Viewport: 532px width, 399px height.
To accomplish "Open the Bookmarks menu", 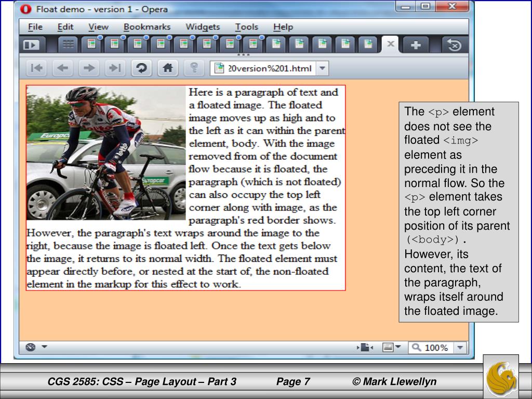I will pyautogui.click(x=147, y=27).
